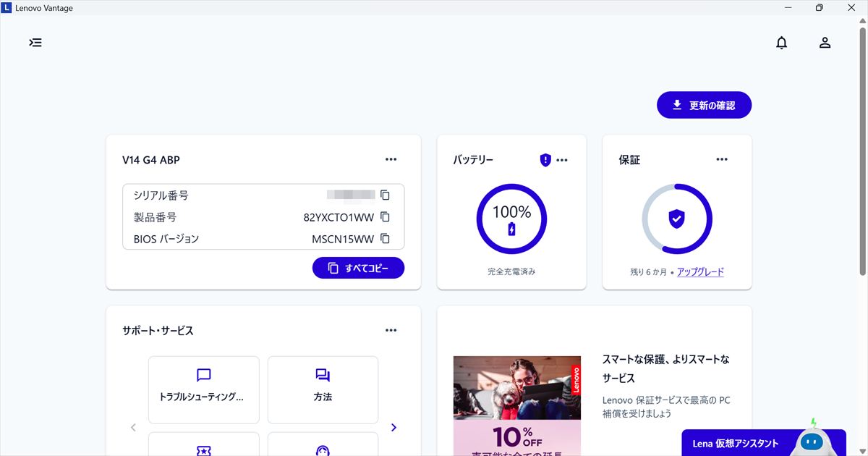Copy the serial number (シリアル番号)

[x=385, y=195]
